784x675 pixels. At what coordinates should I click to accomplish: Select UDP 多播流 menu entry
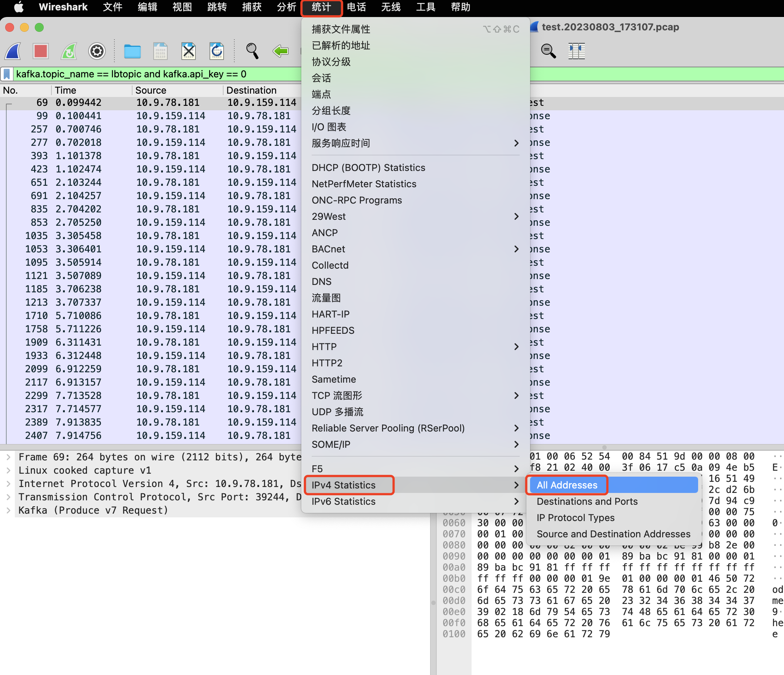tap(415, 412)
